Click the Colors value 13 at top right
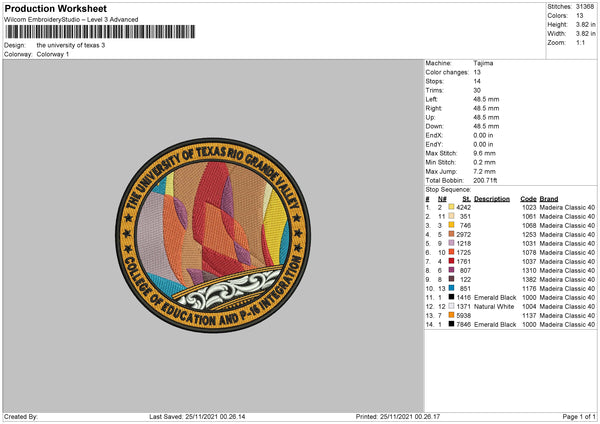This screenshot has height=424, width=600. coord(579,16)
